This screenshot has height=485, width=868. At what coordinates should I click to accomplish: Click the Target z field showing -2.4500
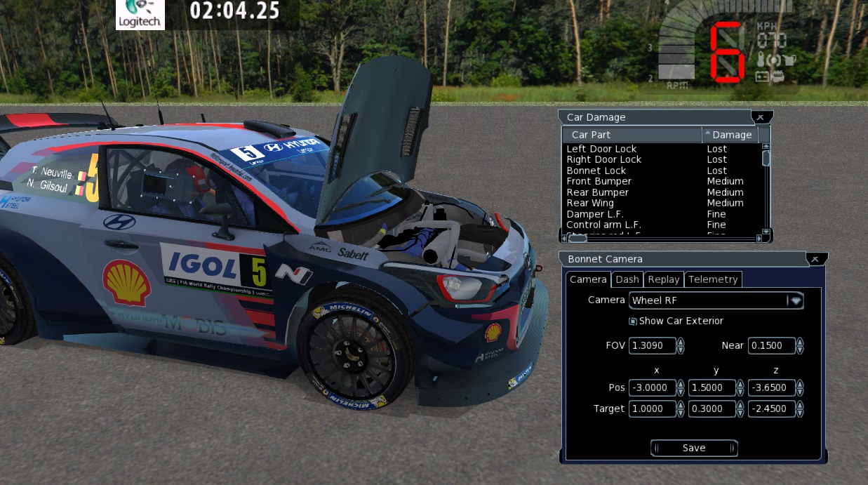pos(772,408)
